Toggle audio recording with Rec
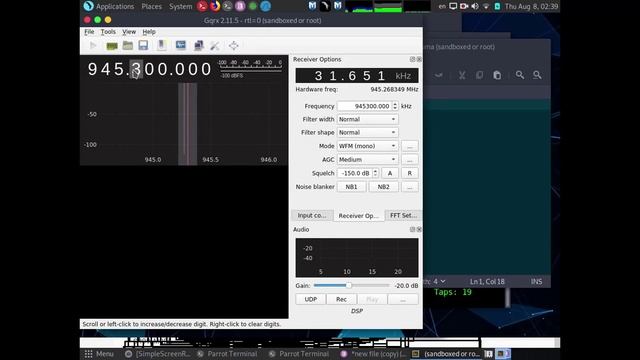 [x=341, y=299]
